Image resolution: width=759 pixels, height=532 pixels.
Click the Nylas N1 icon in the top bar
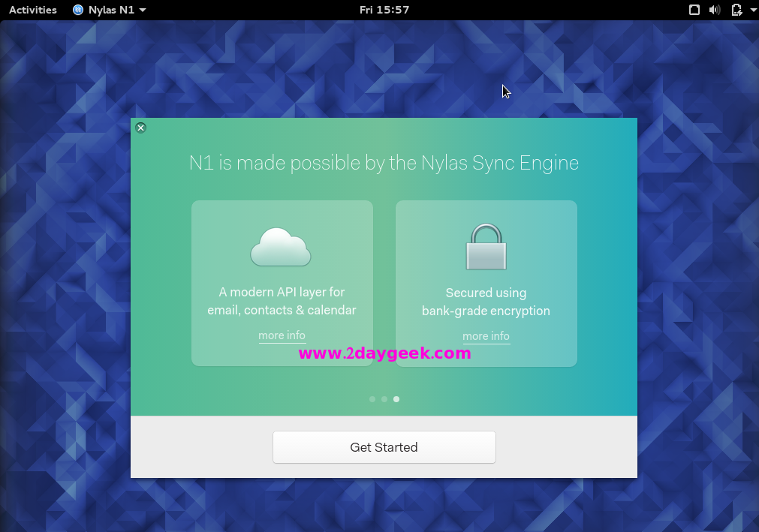pos(78,10)
